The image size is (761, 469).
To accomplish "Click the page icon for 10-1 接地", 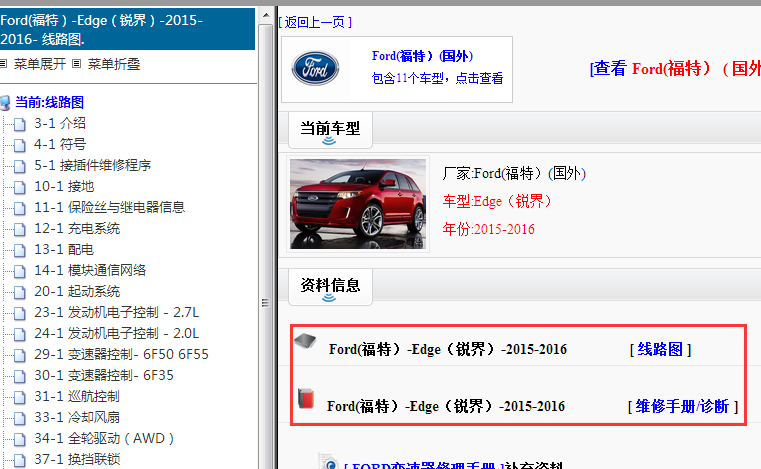I will coord(19,187).
